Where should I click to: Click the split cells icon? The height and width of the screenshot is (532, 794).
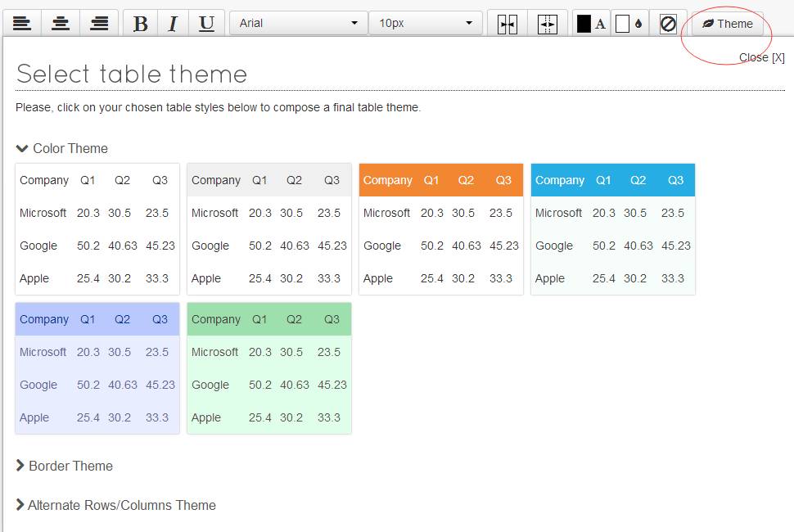[547, 24]
